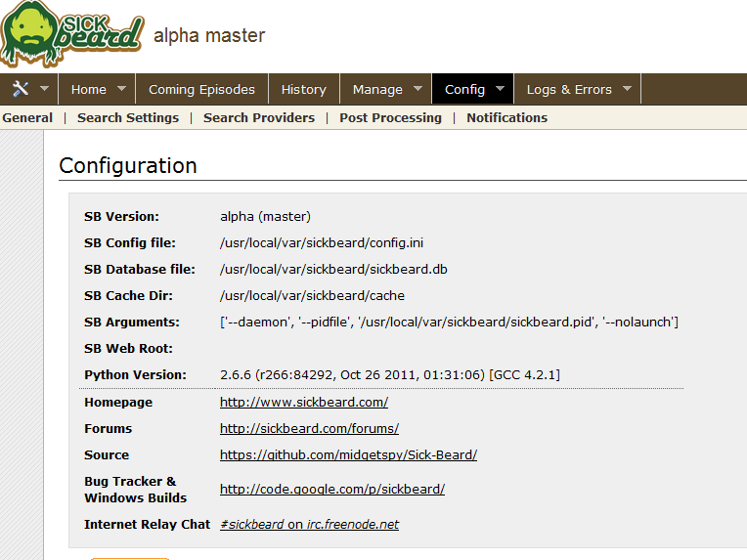Select the Python Version value

pos(390,375)
